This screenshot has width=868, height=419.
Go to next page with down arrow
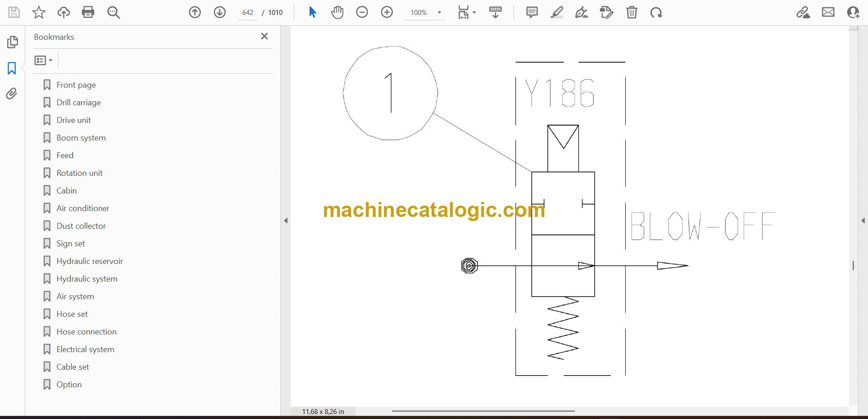point(220,12)
